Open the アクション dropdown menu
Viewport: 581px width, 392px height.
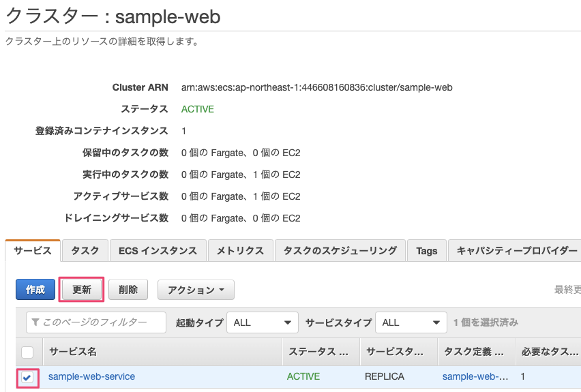click(196, 290)
